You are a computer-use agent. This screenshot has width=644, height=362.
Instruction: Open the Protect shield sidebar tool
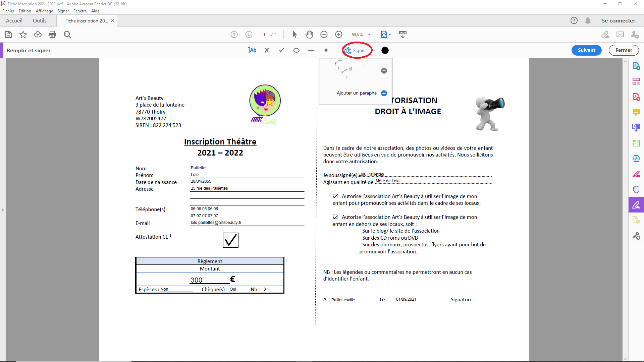tap(636, 189)
